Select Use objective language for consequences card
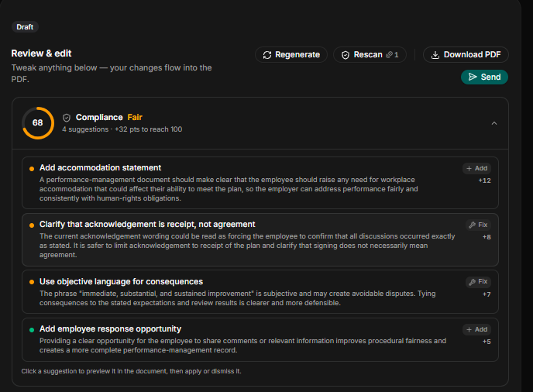Image resolution: width=533 pixels, height=392 pixels. (x=260, y=292)
